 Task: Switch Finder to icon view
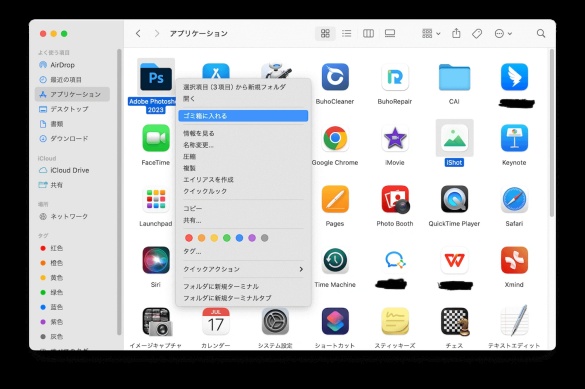[325, 34]
